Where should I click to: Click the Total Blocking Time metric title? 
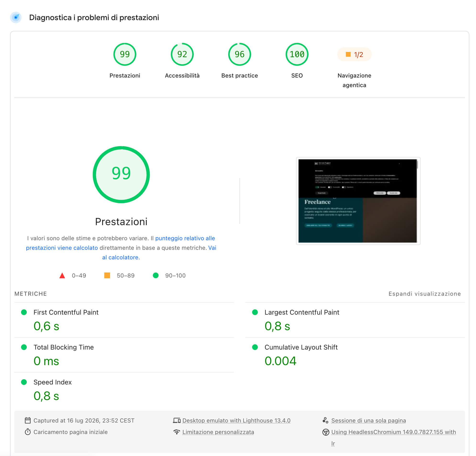pos(63,347)
